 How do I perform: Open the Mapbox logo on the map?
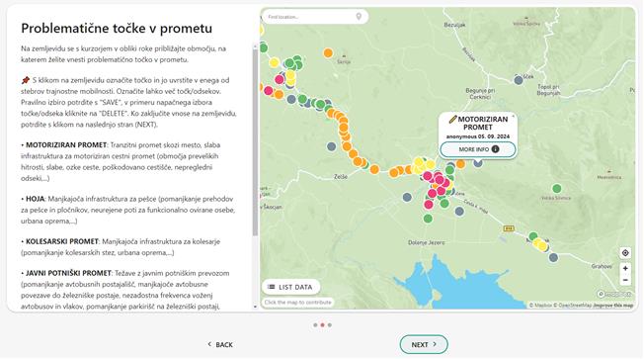point(614,294)
